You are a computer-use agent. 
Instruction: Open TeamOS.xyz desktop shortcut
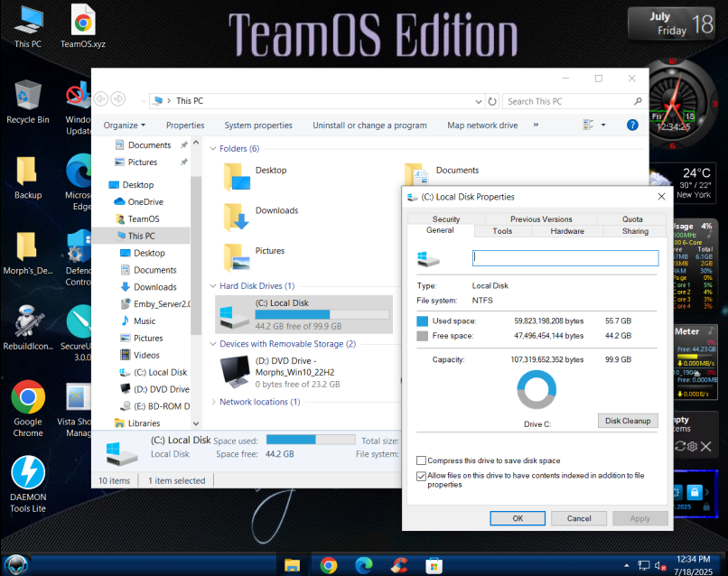(83, 27)
